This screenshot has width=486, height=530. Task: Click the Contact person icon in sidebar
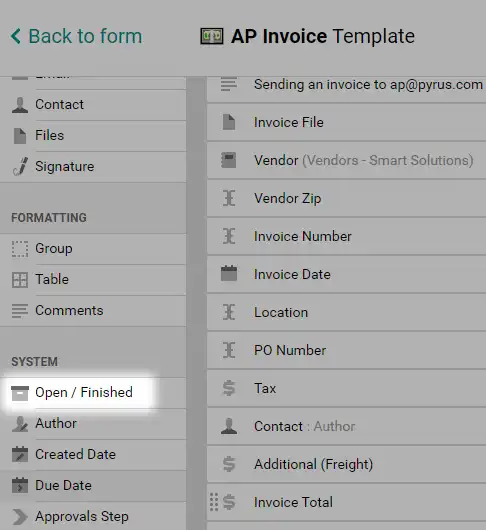20,105
